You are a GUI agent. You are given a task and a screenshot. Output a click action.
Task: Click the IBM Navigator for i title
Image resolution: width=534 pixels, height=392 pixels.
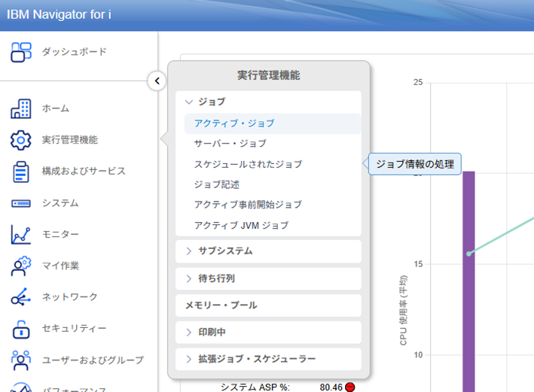[59, 14]
